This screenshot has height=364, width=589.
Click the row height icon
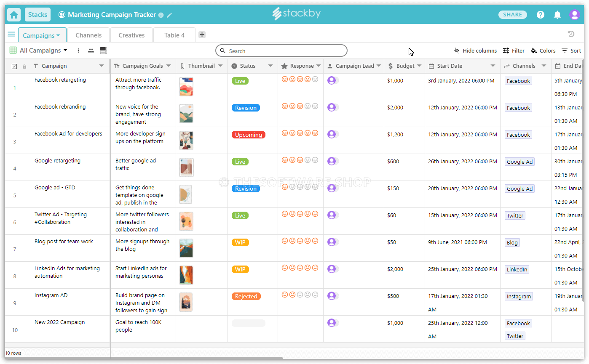(x=103, y=50)
